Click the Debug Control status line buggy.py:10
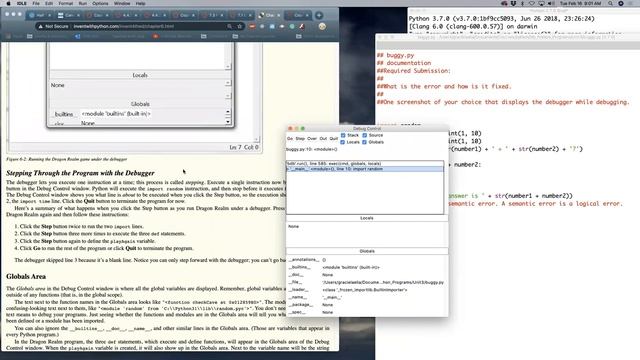 [x=311, y=149]
